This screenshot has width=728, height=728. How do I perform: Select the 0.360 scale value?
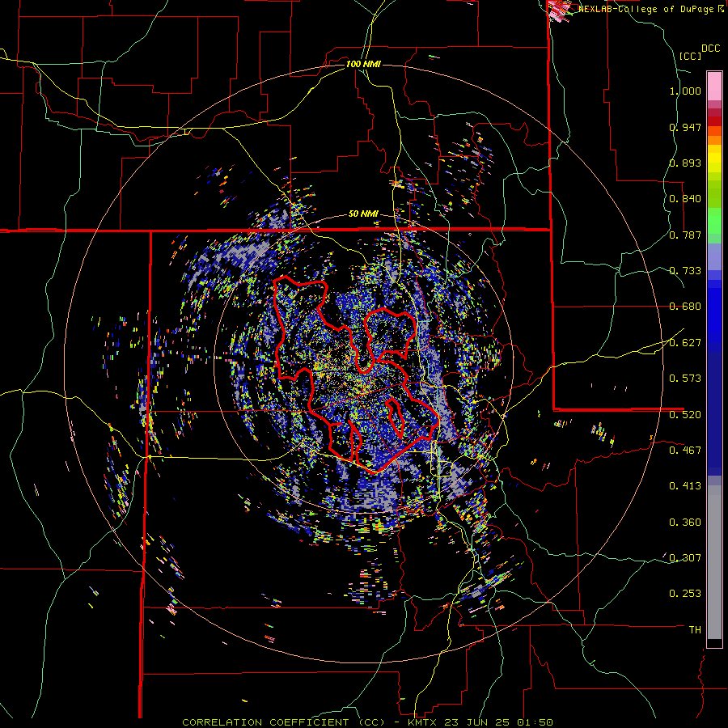coord(685,522)
